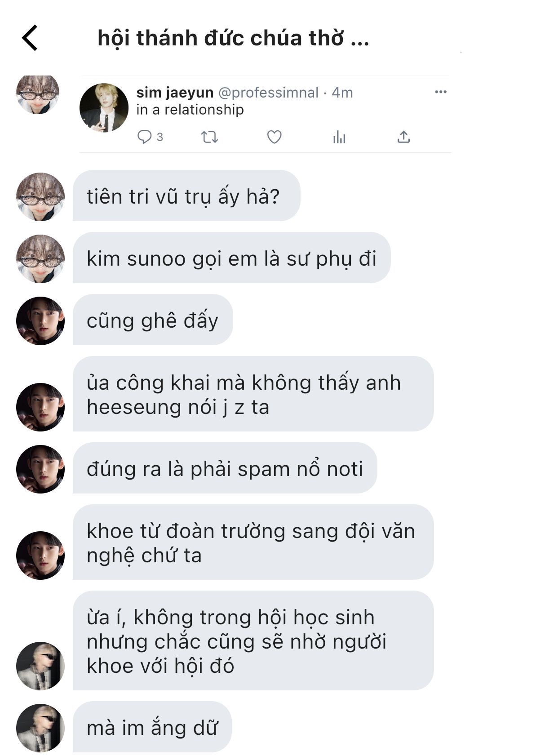Open sim jaeyun's profile picture in the tweet
558x756 pixels.
[x=104, y=107]
